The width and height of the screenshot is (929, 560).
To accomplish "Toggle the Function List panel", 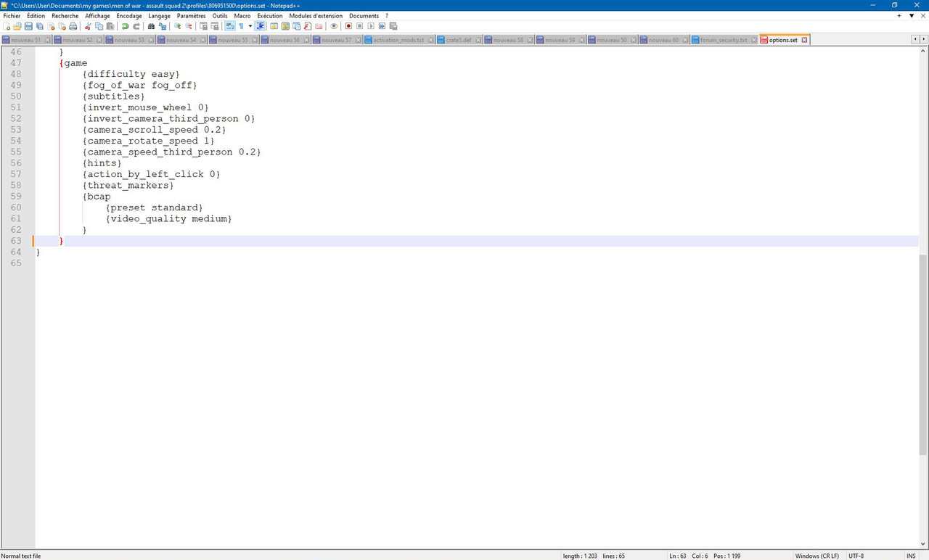I will point(308,26).
